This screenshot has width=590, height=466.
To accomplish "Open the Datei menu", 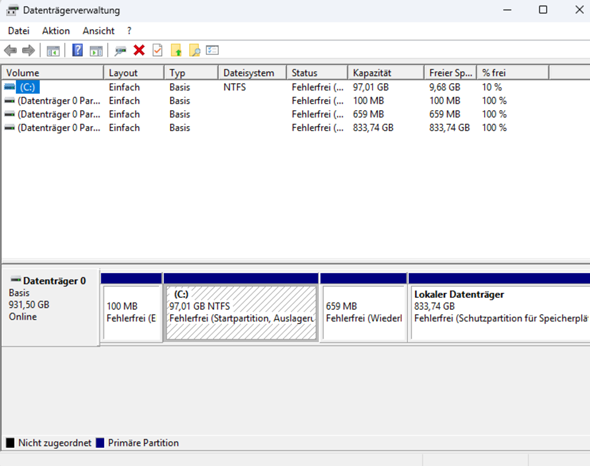I will point(19,31).
